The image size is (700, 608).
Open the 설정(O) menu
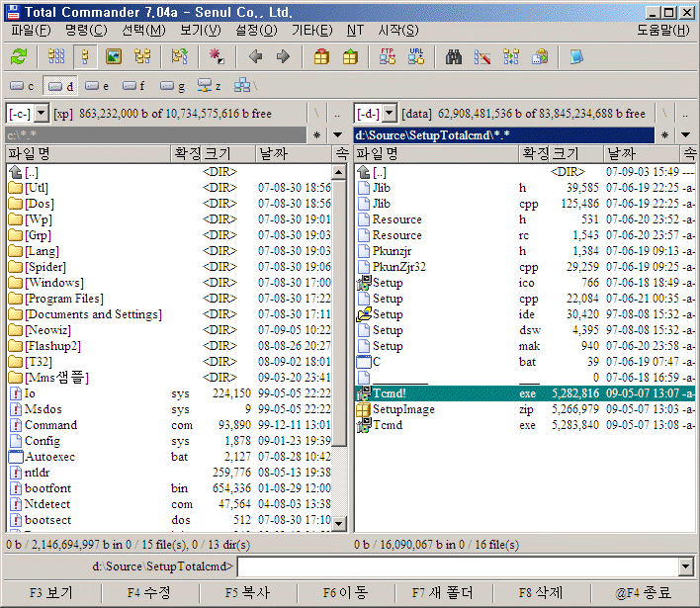tap(257, 31)
